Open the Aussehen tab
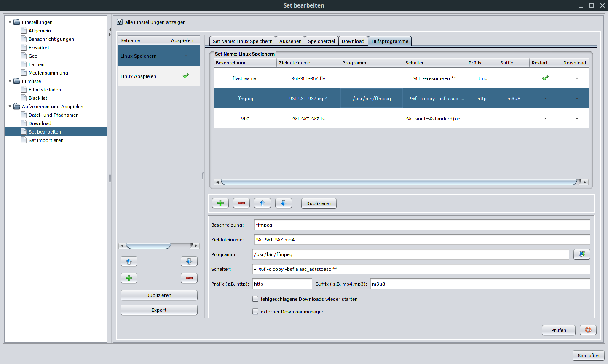Viewport: 608px width, 364px height. point(290,41)
